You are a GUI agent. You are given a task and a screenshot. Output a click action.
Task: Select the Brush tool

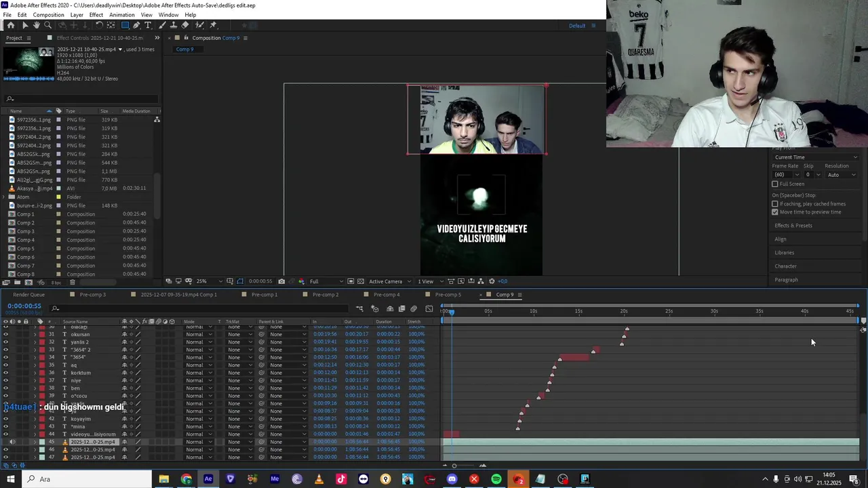(x=163, y=25)
